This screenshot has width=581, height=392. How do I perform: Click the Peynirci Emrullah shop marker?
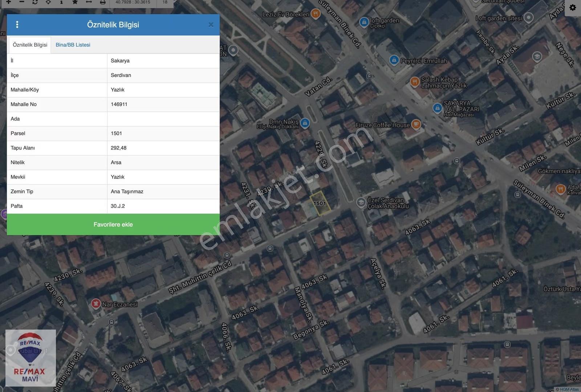394,60
